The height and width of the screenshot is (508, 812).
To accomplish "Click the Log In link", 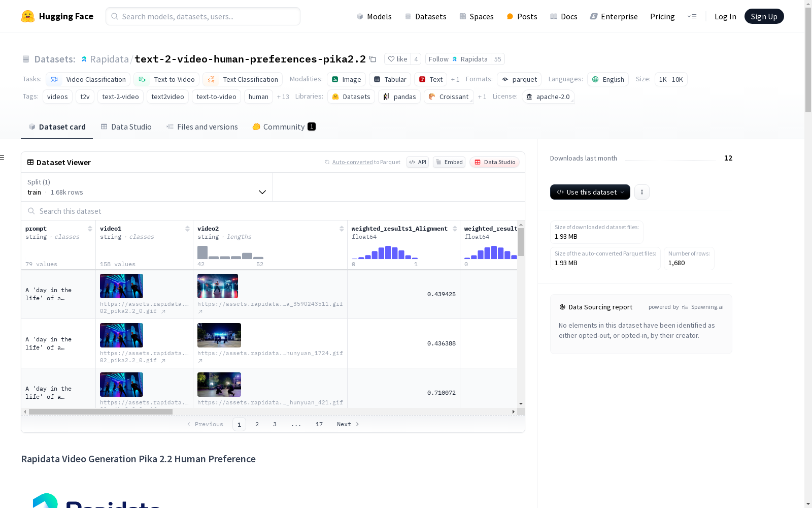I will pos(725,16).
